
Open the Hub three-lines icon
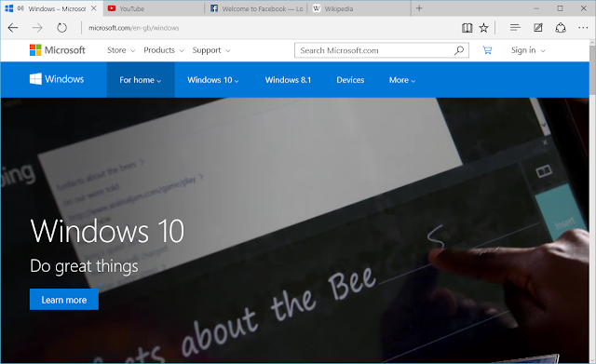[515, 28]
